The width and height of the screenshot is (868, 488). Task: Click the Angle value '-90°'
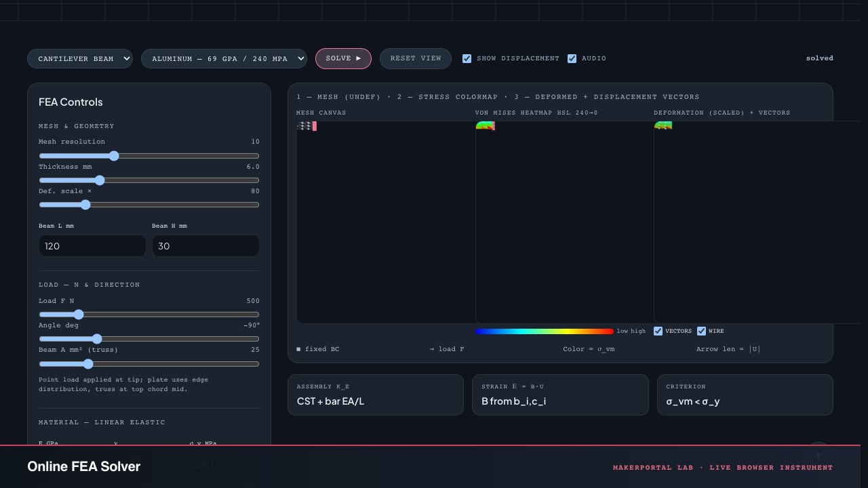[x=251, y=325]
